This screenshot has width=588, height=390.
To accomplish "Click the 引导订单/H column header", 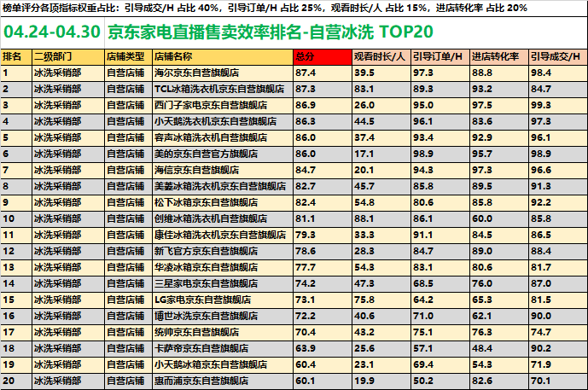I will pos(440,57).
